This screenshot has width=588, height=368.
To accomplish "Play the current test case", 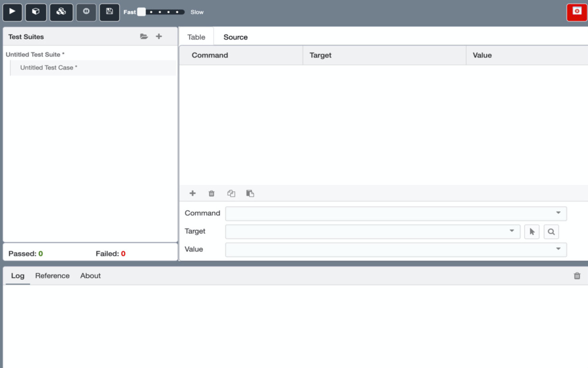I will pos(12,12).
